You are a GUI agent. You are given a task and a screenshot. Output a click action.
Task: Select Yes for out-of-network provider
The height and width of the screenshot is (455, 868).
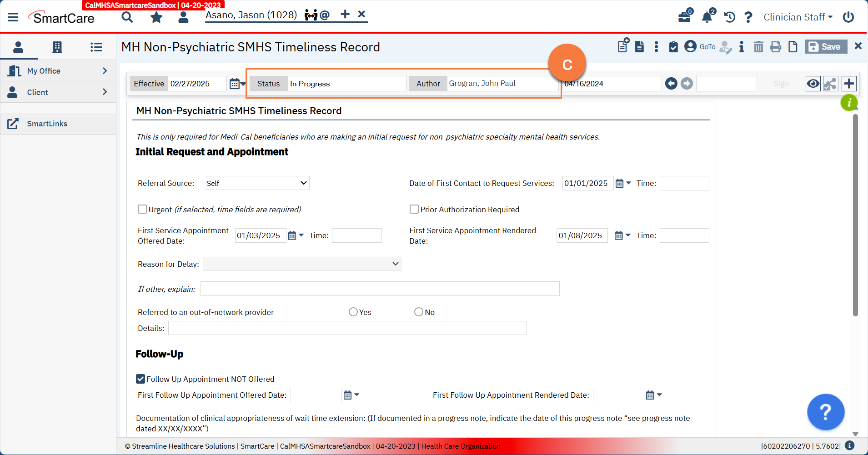353,312
